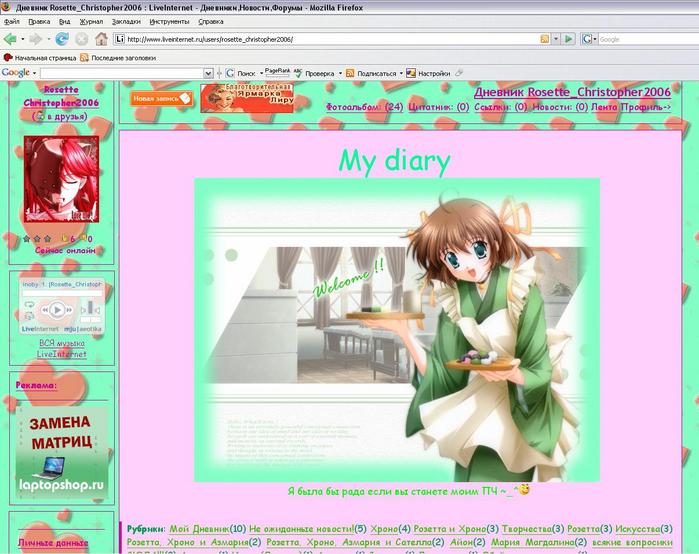
Task: Click the Google toolbar logo
Action: point(16,73)
